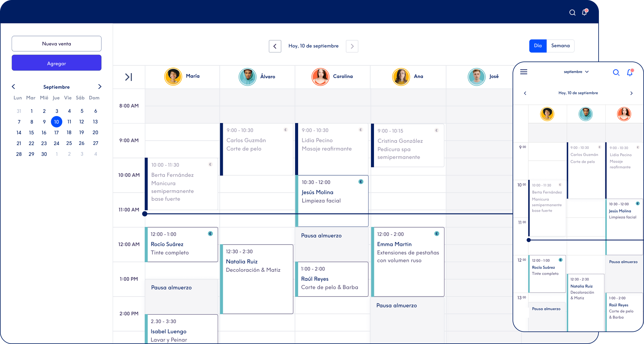Open the mobile hamburger menu icon

tap(524, 72)
